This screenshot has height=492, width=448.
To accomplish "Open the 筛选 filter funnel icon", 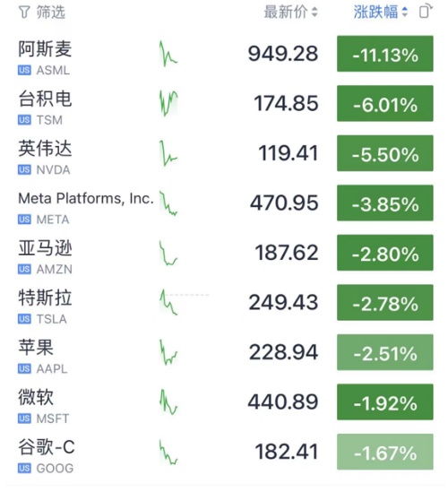I will pyautogui.click(x=24, y=13).
